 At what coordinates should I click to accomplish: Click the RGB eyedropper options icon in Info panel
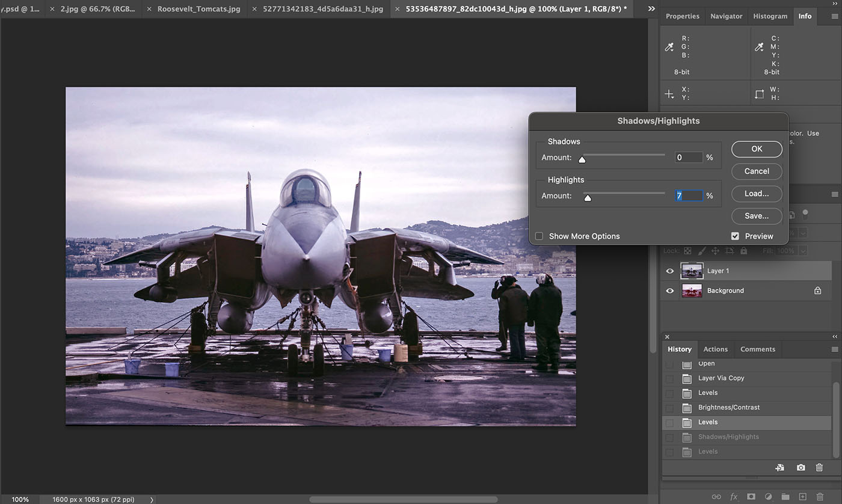pyautogui.click(x=669, y=47)
